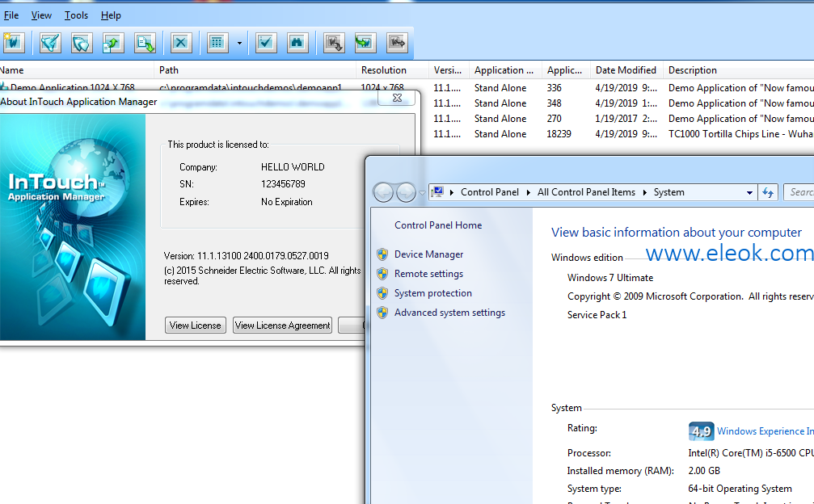Open Advanced system settings link

tap(449, 312)
